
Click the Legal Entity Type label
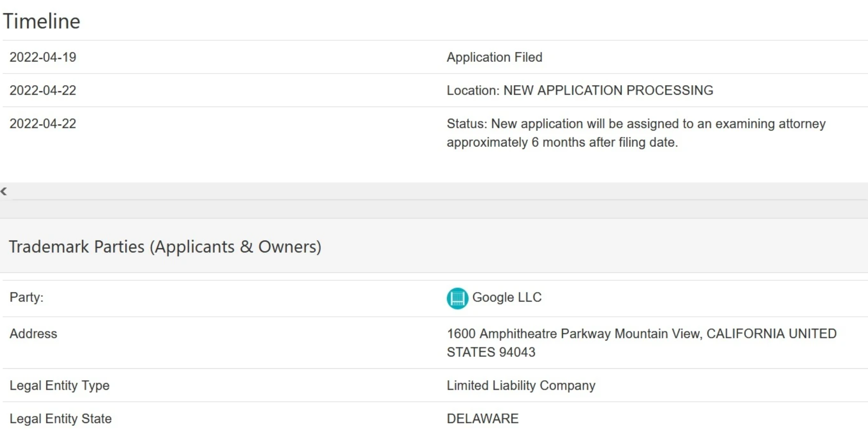coord(59,385)
